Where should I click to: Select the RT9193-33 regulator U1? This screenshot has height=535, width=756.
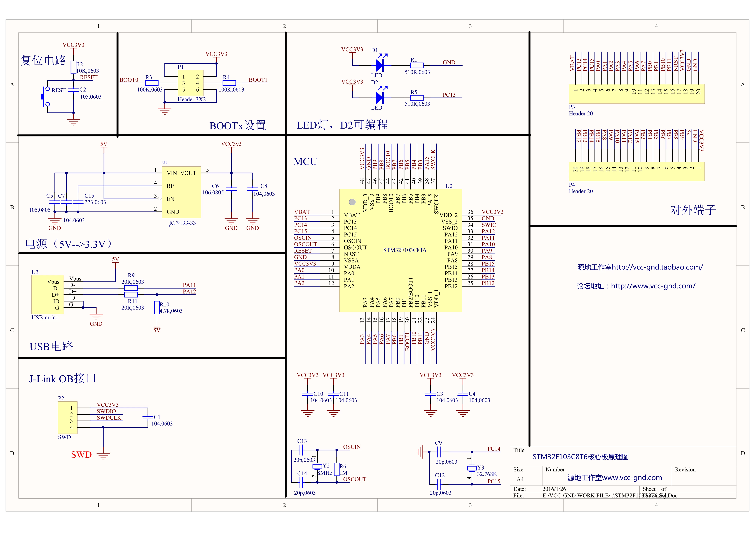(181, 192)
